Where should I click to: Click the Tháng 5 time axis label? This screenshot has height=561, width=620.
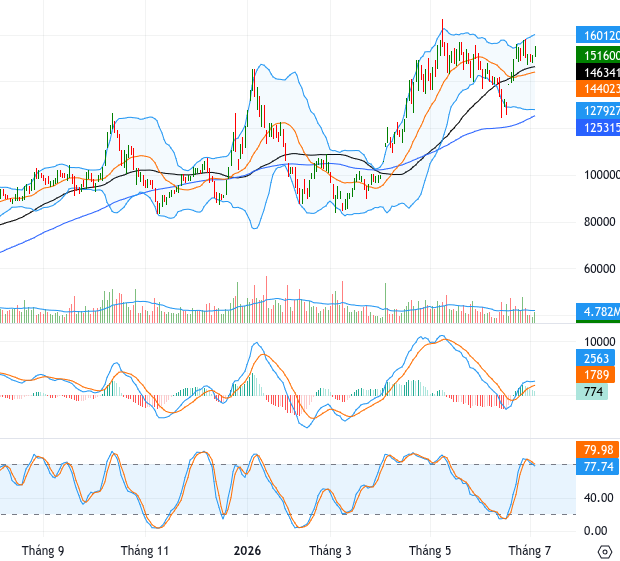coord(430,550)
